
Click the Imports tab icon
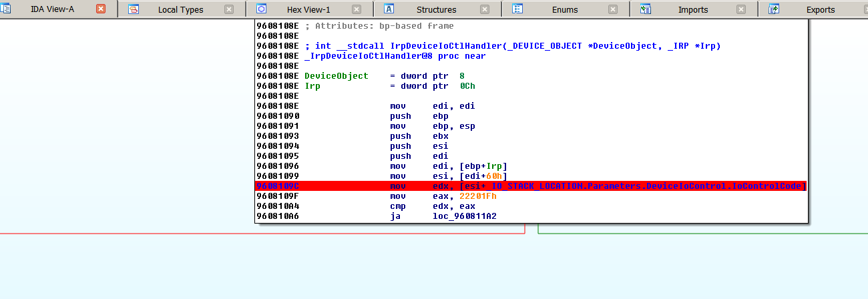(646, 9)
